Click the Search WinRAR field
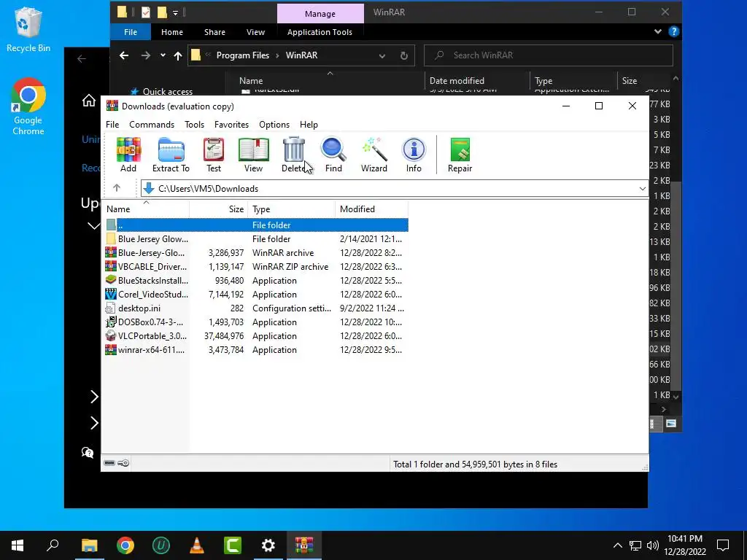 coord(549,55)
